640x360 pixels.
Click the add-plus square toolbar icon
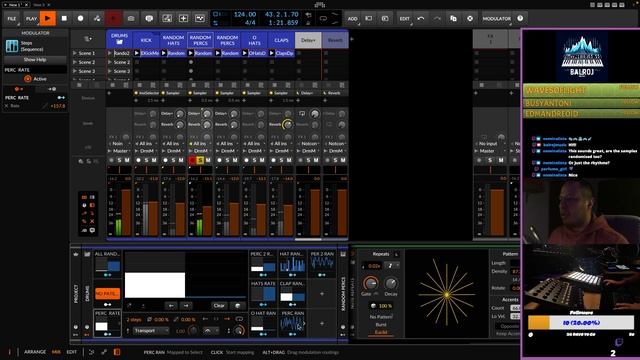pyautogui.click(x=183, y=18)
